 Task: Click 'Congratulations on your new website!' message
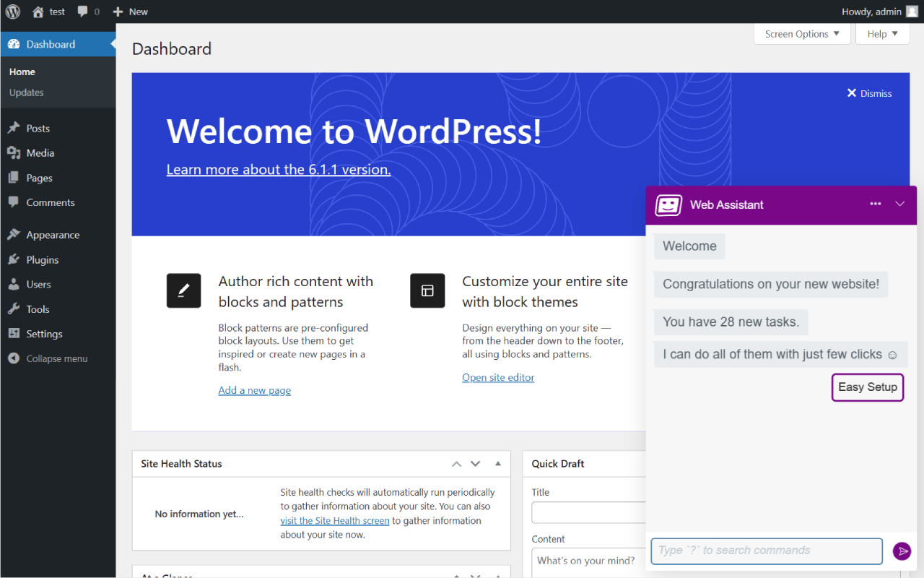point(771,284)
